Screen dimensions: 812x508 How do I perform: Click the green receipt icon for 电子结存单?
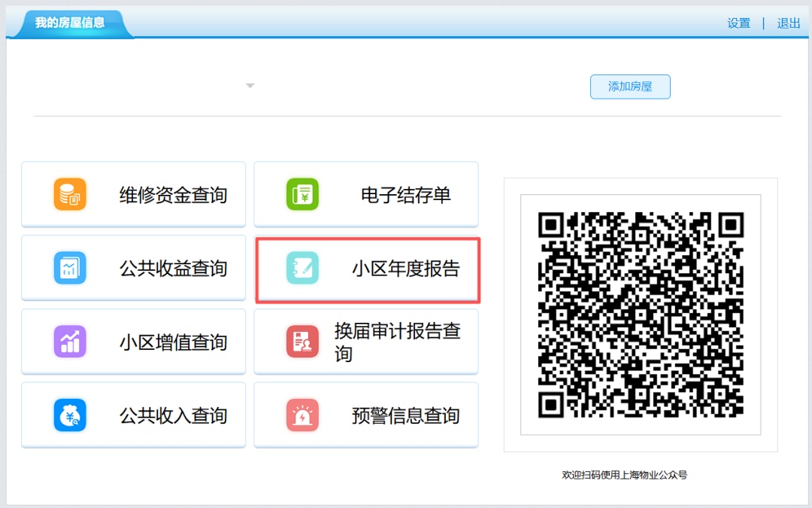302,195
